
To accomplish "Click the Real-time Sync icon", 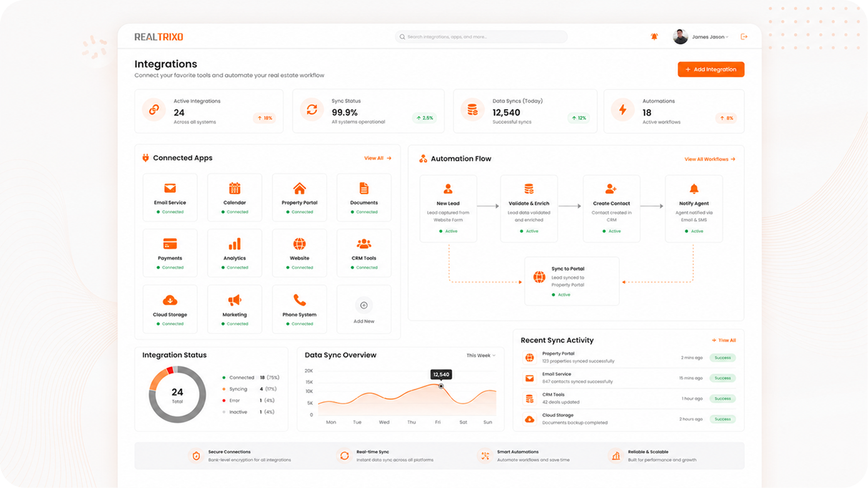I will pyautogui.click(x=344, y=456).
